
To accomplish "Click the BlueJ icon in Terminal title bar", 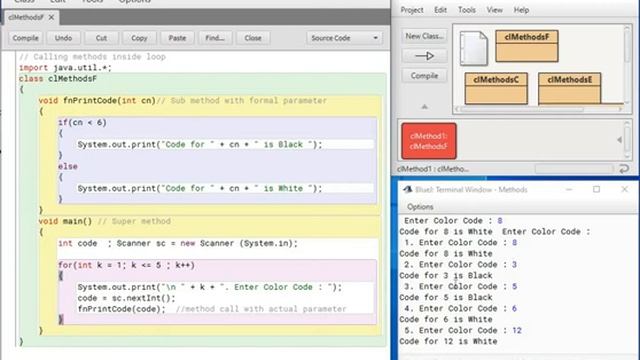I will tap(407, 189).
